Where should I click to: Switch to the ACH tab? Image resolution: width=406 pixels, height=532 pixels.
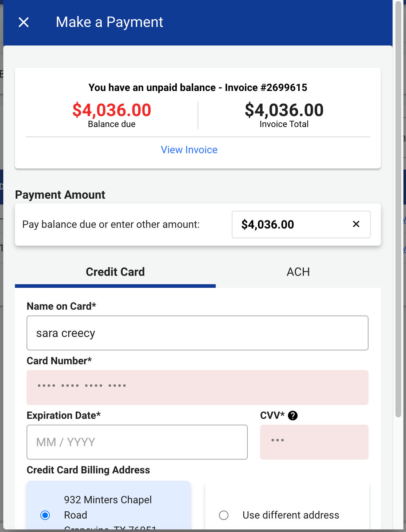(298, 272)
